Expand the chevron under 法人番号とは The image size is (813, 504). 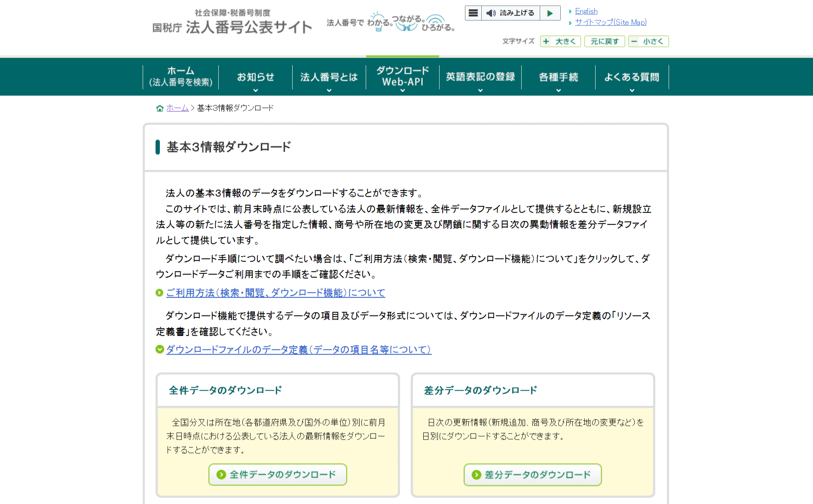(x=329, y=91)
